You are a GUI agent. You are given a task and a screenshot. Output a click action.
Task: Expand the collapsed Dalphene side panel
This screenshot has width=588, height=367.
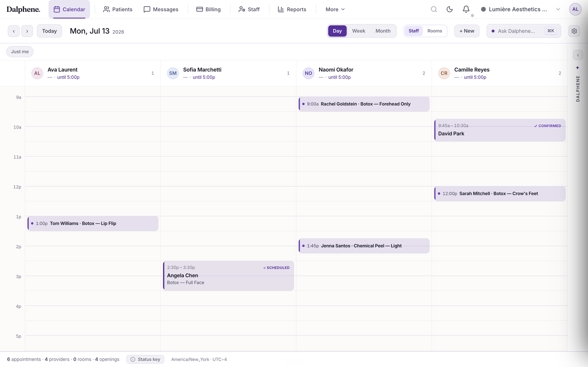(578, 55)
